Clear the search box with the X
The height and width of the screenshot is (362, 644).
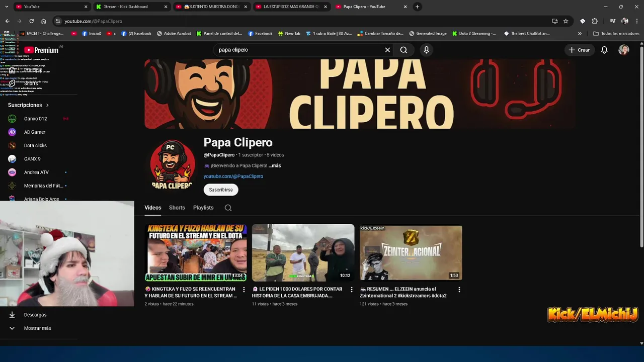click(387, 50)
